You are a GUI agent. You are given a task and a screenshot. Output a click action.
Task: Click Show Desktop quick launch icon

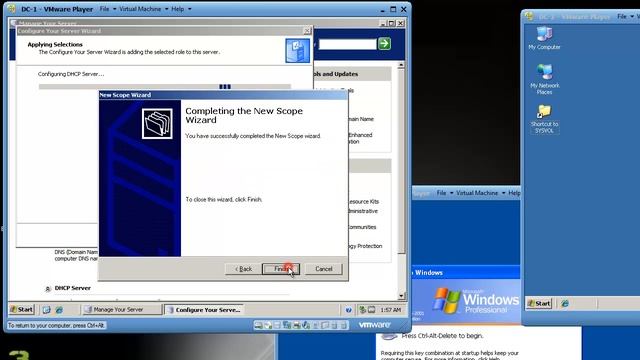pyautogui.click(x=47, y=310)
